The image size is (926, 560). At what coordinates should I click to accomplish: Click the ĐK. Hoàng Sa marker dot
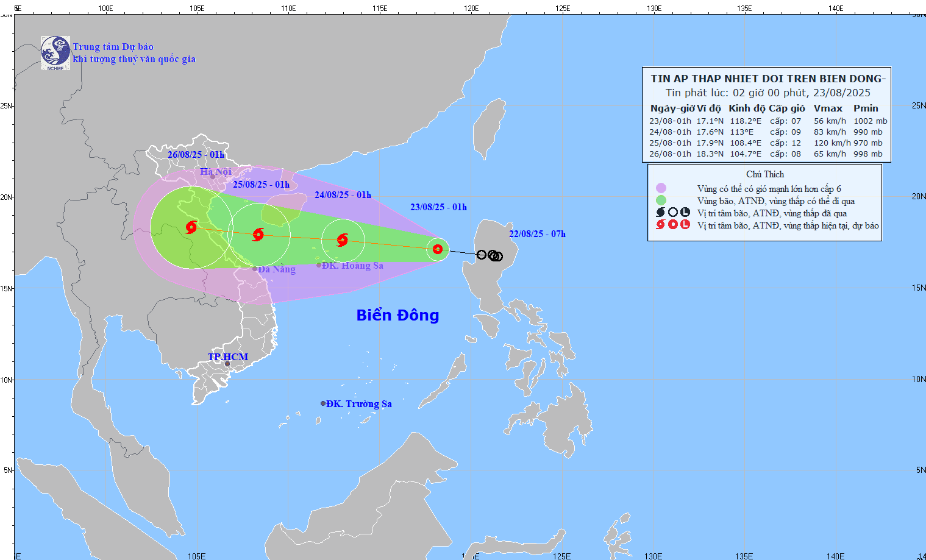319,265
